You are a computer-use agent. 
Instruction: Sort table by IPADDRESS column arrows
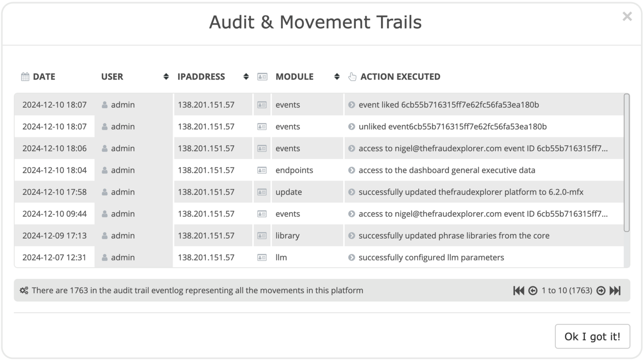pos(246,77)
